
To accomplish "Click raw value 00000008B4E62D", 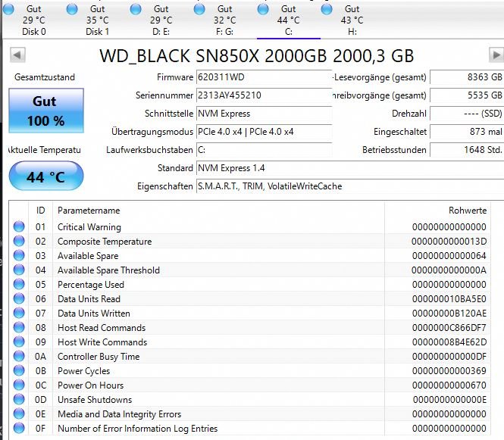I will coord(449,342).
